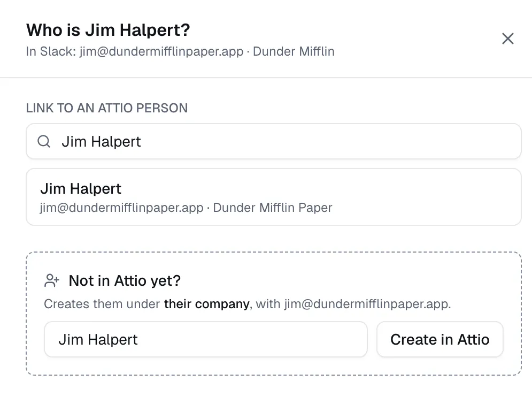The height and width of the screenshot is (396, 532).
Task: Edit the new person name field
Action: pos(206,339)
